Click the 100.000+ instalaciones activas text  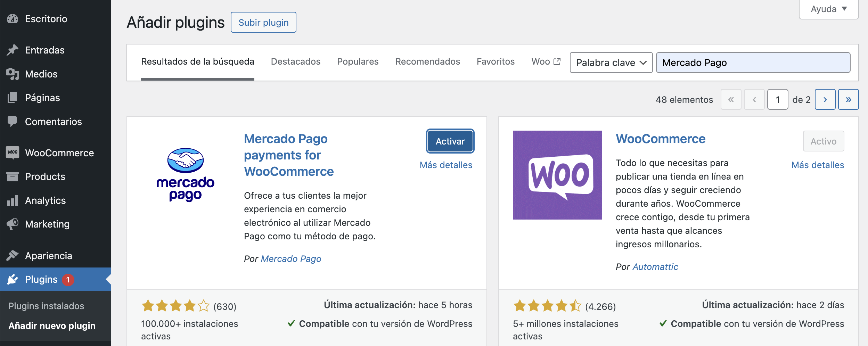(x=190, y=330)
